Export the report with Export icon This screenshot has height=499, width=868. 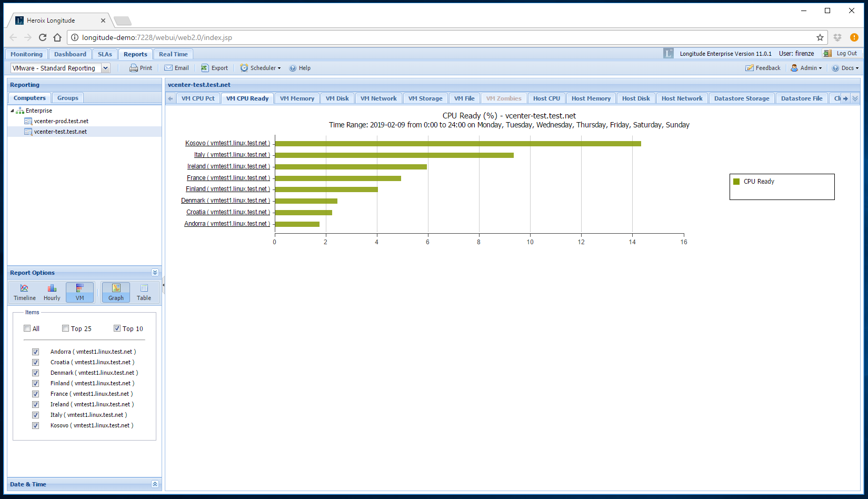[x=205, y=68]
